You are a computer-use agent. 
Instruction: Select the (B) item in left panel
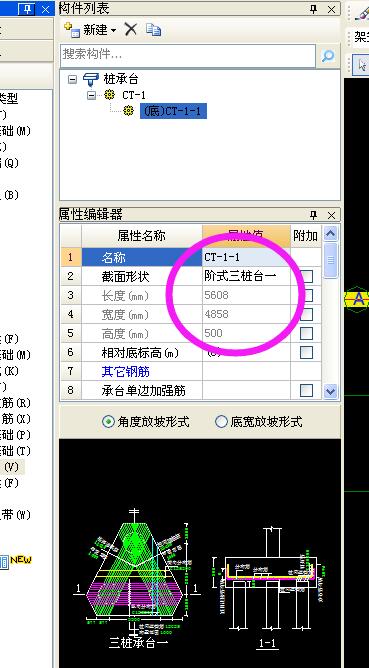point(9,195)
